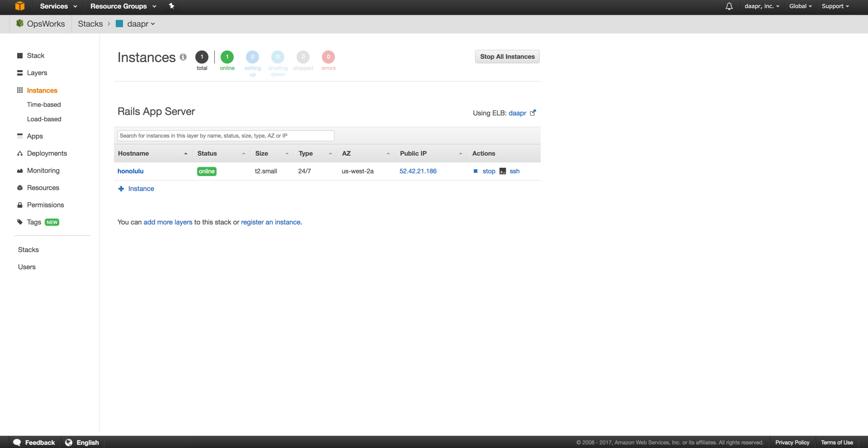Click the NEW badge next to Tags
The image size is (868, 448).
coord(52,222)
